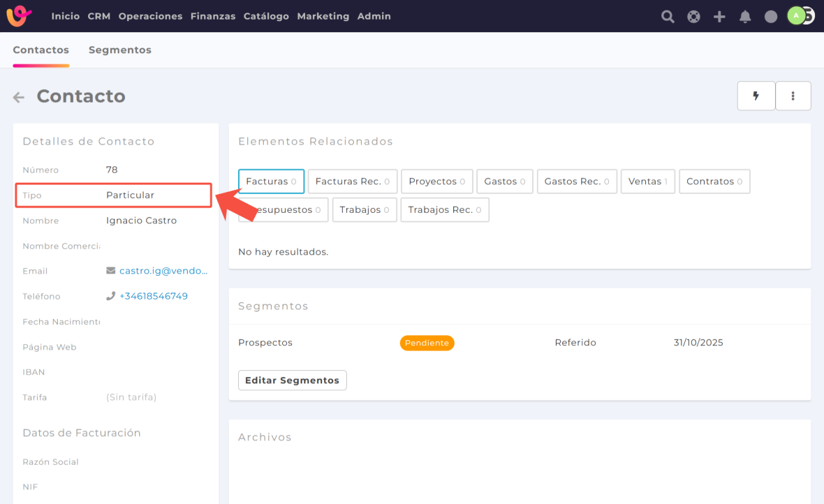Viewport: 824px width, 504px height.
Task: Open the Finanzas menu
Action: (x=213, y=16)
